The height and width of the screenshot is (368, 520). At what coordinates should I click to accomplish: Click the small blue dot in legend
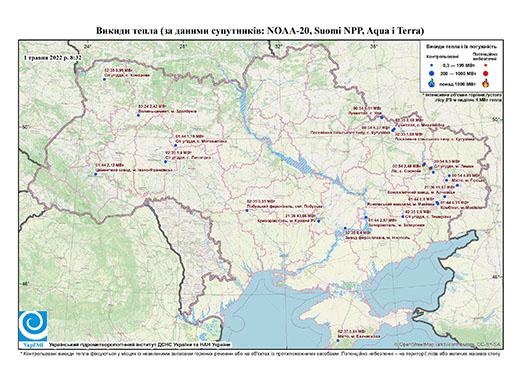click(431, 66)
